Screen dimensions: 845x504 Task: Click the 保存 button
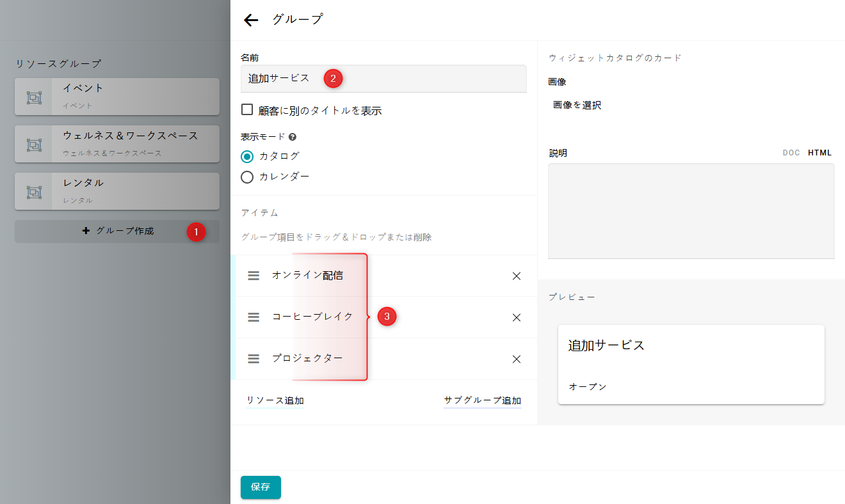pos(261,487)
